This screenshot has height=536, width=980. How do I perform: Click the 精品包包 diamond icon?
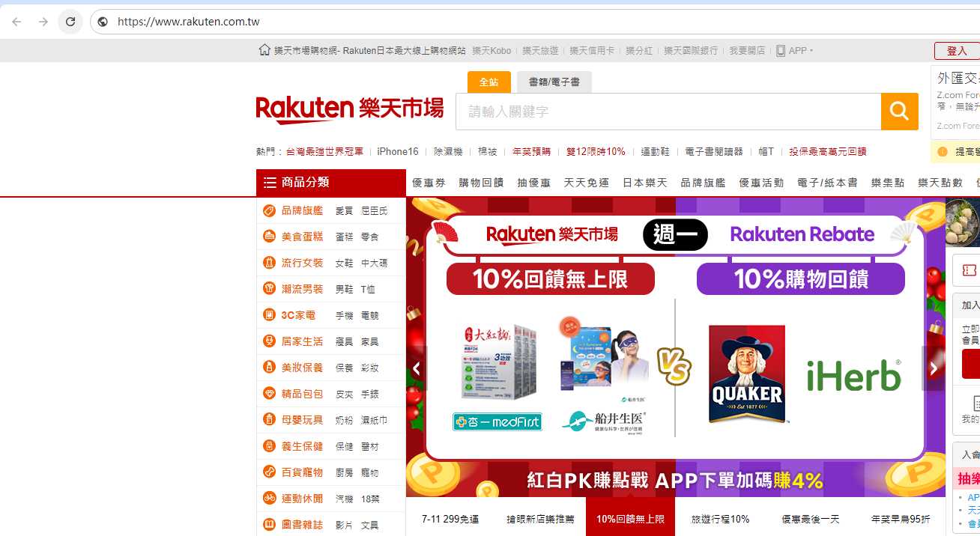[x=270, y=394]
